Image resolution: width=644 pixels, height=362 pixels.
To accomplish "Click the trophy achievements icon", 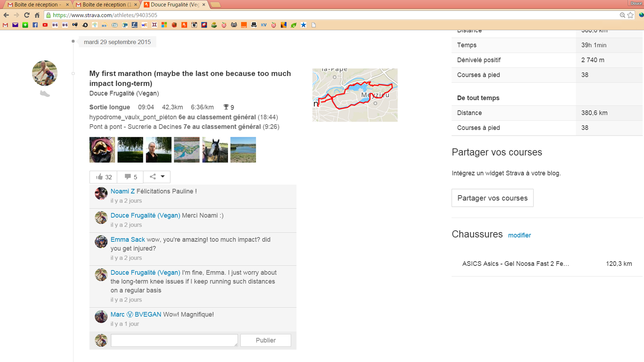I will tap(226, 107).
